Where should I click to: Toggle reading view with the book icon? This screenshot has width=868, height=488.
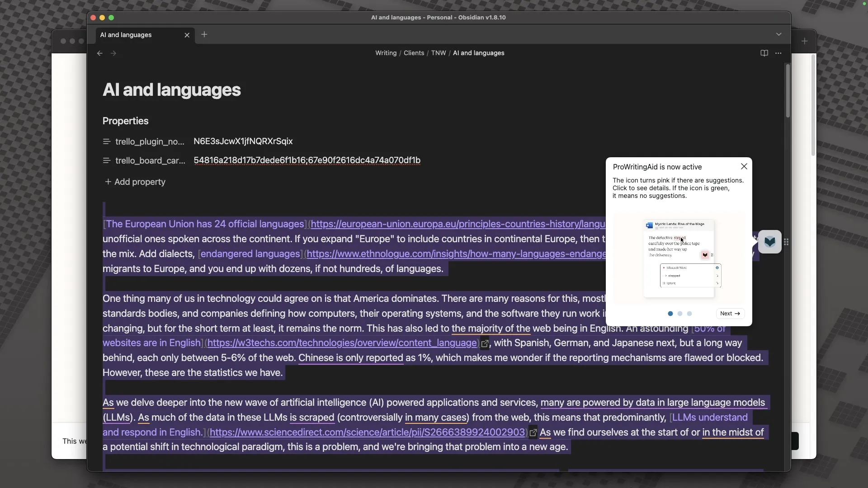(764, 53)
